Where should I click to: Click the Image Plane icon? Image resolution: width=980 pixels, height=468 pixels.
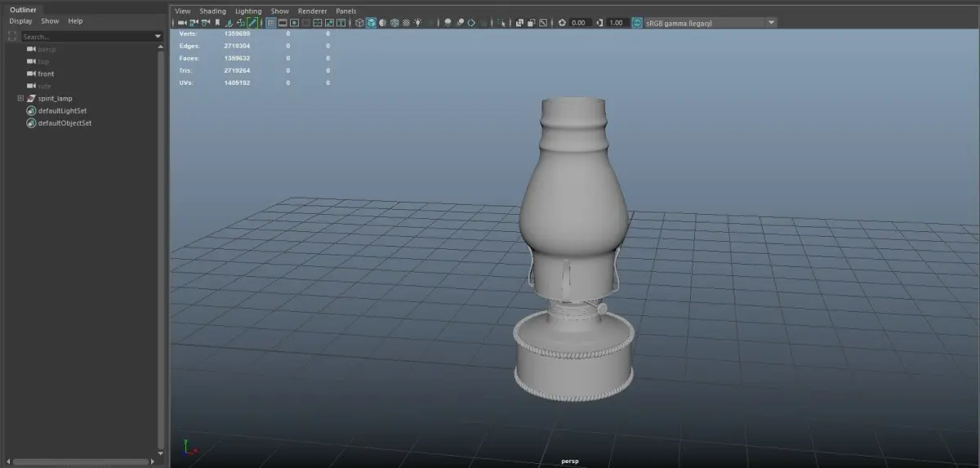coord(229,23)
